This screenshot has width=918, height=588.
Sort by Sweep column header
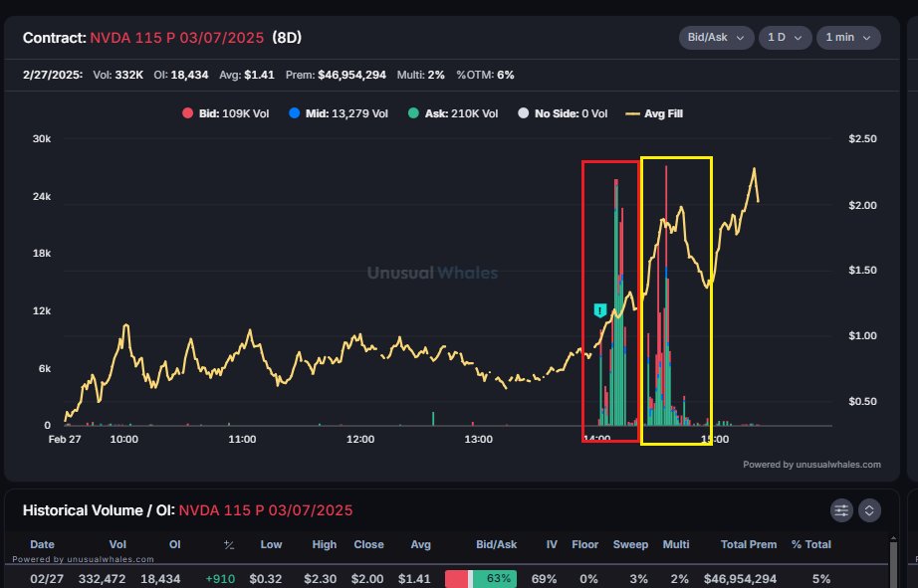(630, 544)
